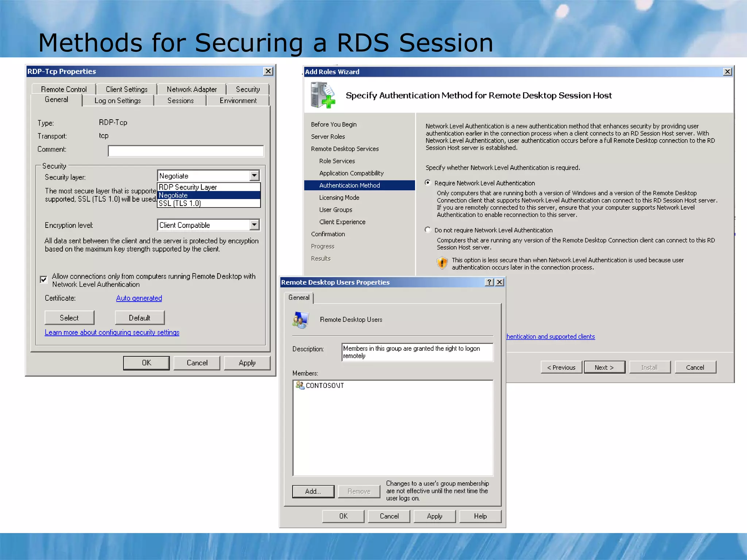747x560 pixels.
Task: Choose Negotiate option in dropdown list
Action: pos(209,195)
